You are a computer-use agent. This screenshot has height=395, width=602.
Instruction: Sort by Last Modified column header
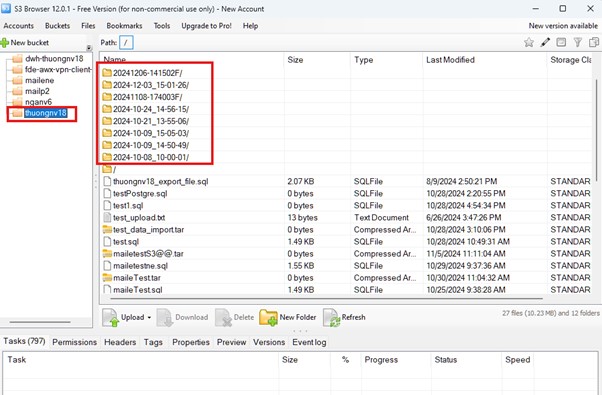(x=450, y=59)
